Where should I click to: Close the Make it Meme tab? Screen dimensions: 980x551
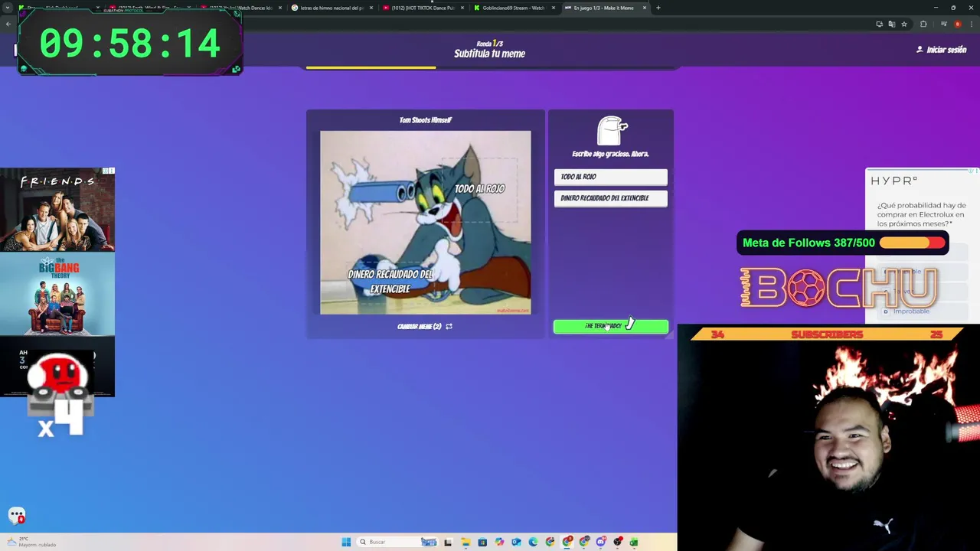click(645, 8)
